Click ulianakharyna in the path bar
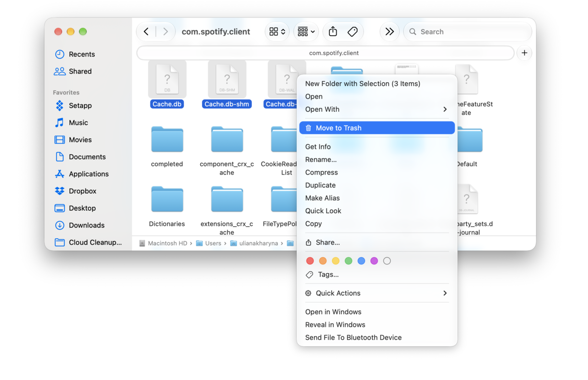This screenshot has width=588, height=380. pyautogui.click(x=254, y=243)
